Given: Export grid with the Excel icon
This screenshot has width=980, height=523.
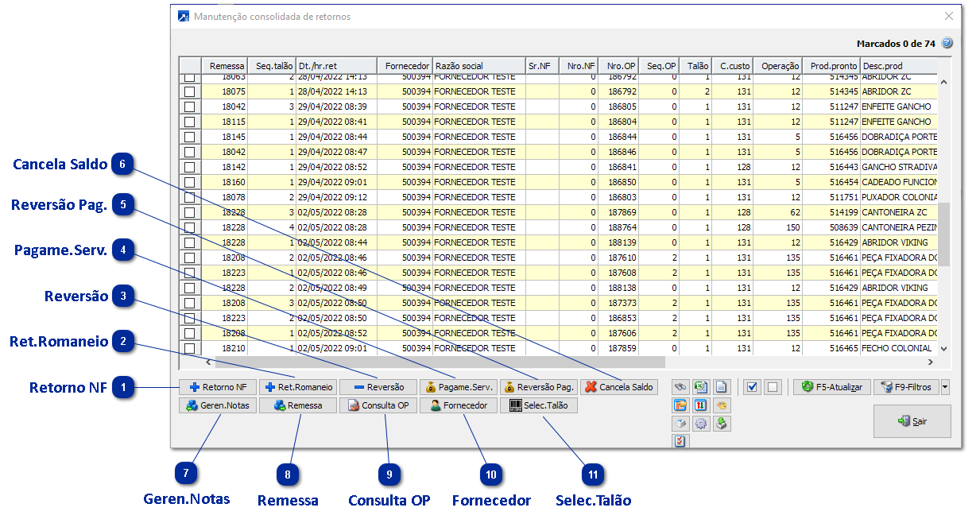Looking at the screenshot, I should tap(700, 387).
